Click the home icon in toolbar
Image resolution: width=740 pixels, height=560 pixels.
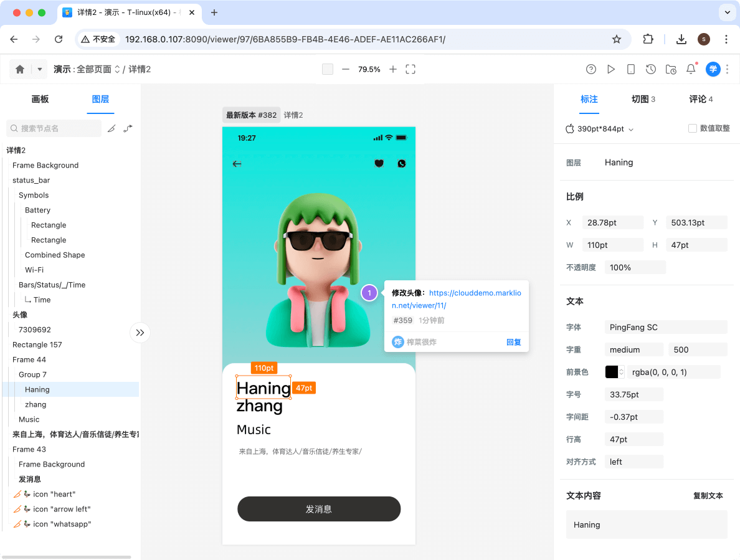[x=20, y=69]
